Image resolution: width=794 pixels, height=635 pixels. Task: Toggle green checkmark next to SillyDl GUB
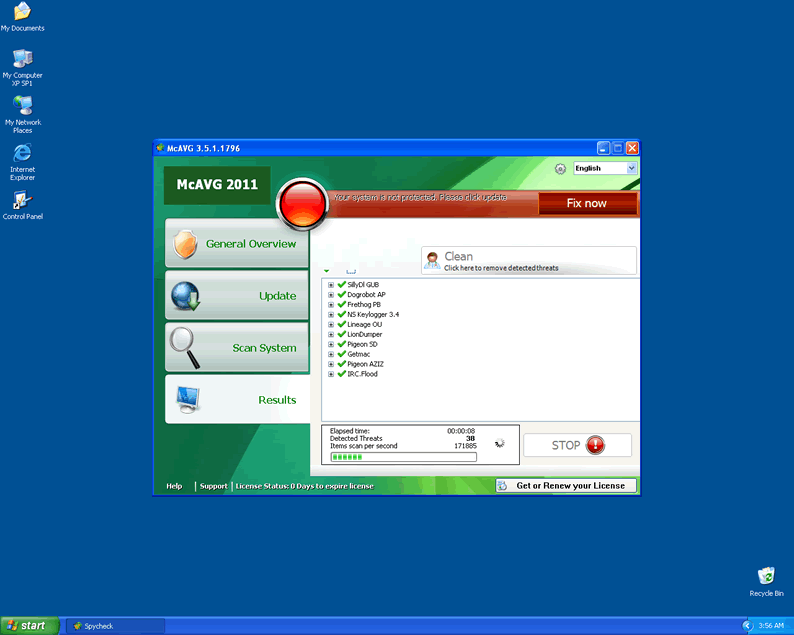click(341, 284)
